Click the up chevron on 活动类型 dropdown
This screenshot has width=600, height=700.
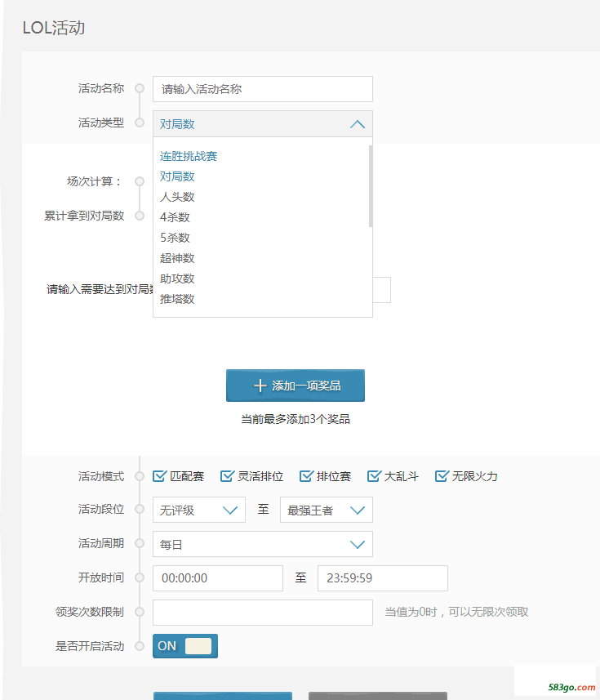pyautogui.click(x=358, y=124)
